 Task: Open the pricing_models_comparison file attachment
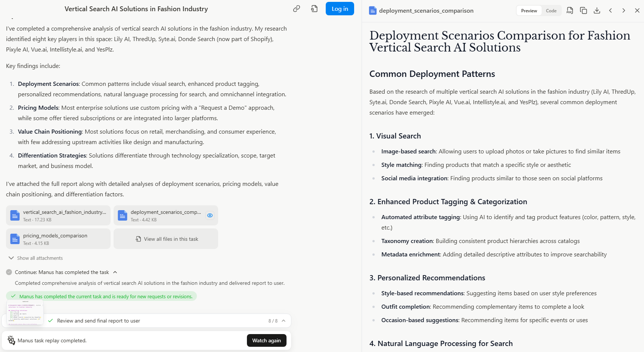click(x=58, y=239)
